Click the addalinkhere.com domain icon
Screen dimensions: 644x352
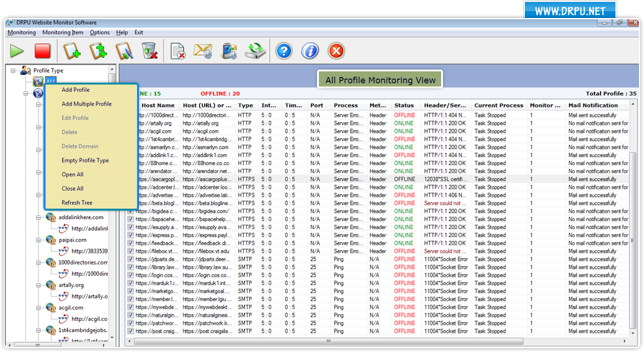(x=51, y=217)
